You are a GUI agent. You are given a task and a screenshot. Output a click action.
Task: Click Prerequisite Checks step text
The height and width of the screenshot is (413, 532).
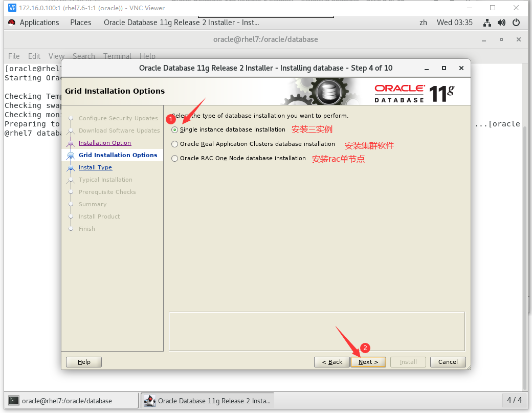coord(107,192)
